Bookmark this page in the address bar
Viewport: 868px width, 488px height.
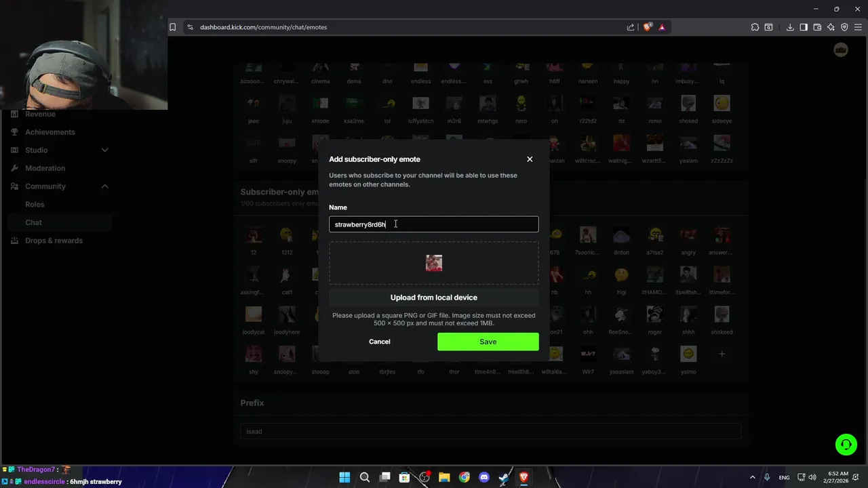(173, 27)
